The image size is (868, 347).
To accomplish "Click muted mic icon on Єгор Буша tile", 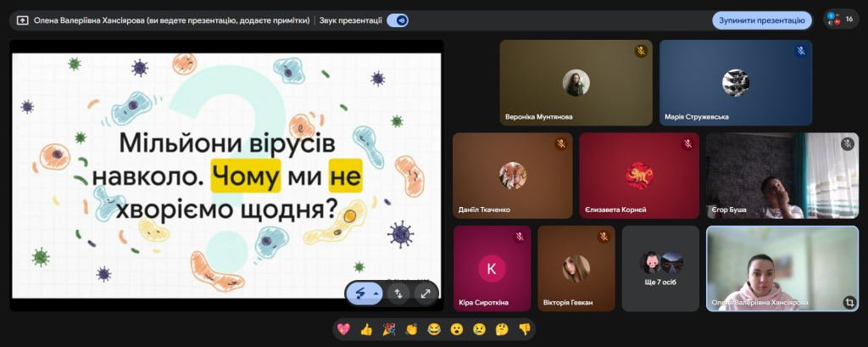I will (847, 144).
